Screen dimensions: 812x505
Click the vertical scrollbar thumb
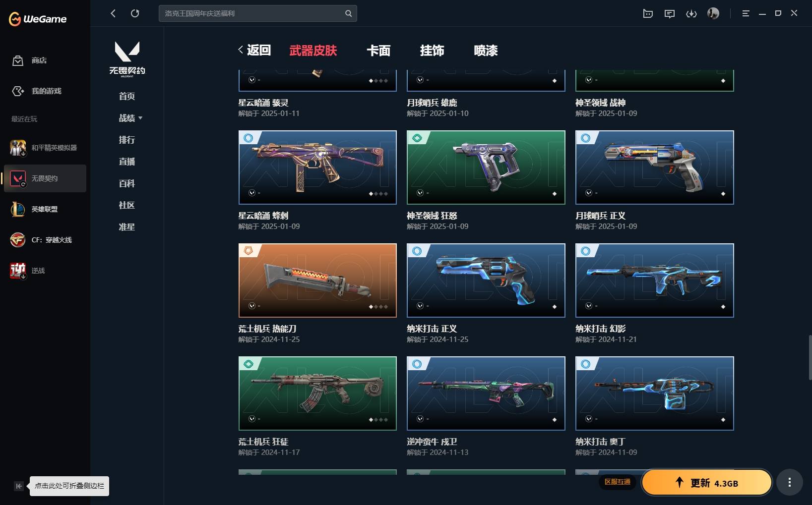810,357
